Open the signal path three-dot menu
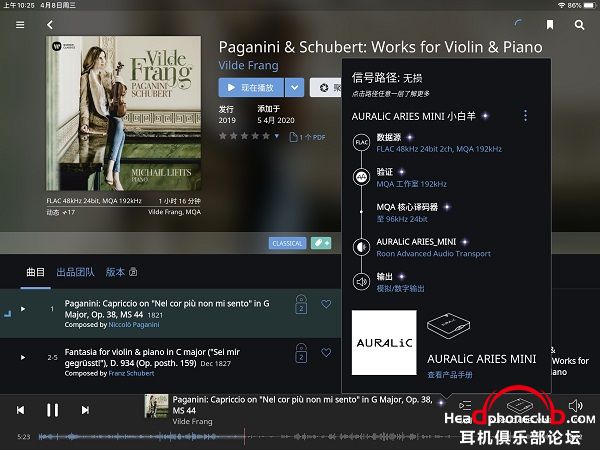600x450 pixels. [525, 116]
